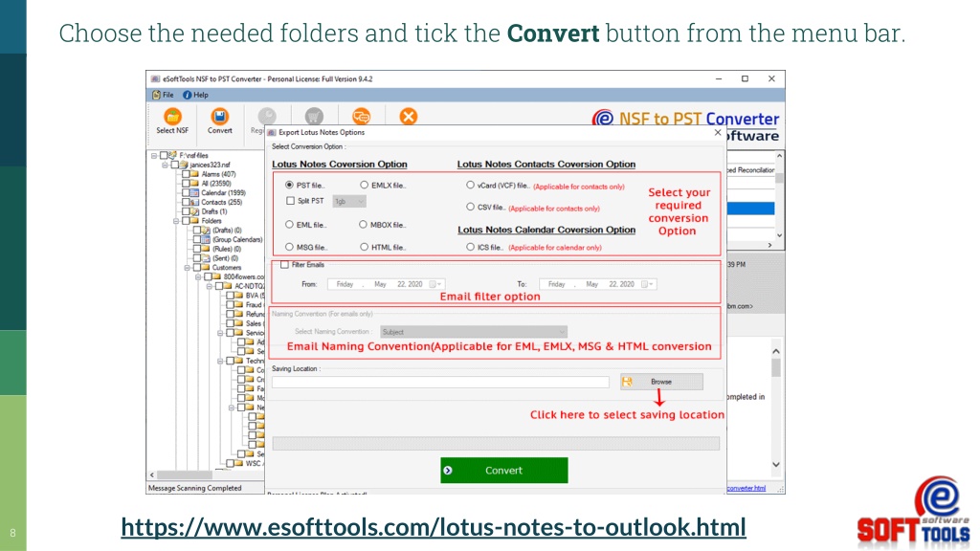The height and width of the screenshot is (551, 980).
Task: Tick the Alarms (407) folder checkbox
Action: (186, 174)
